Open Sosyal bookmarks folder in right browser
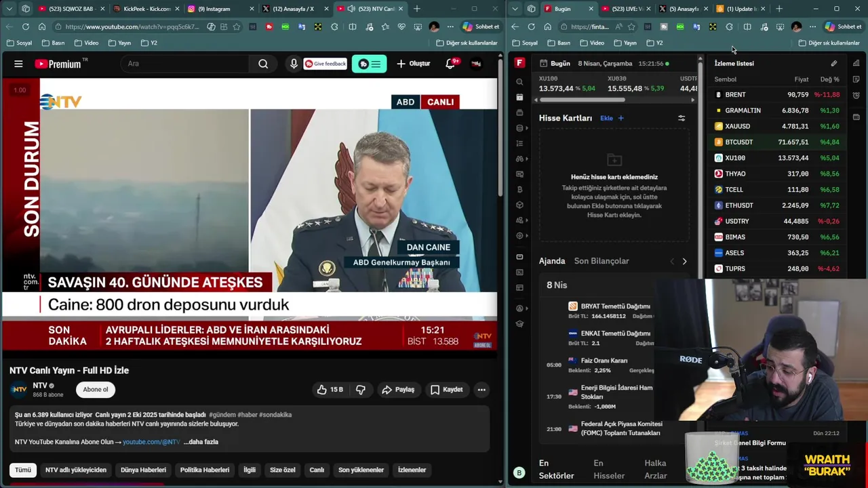 (x=525, y=43)
